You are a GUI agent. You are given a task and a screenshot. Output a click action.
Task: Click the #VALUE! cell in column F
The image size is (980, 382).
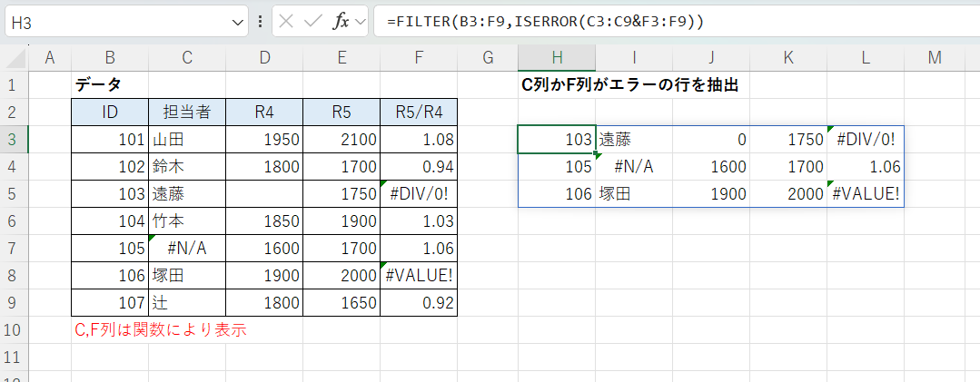click(x=419, y=275)
